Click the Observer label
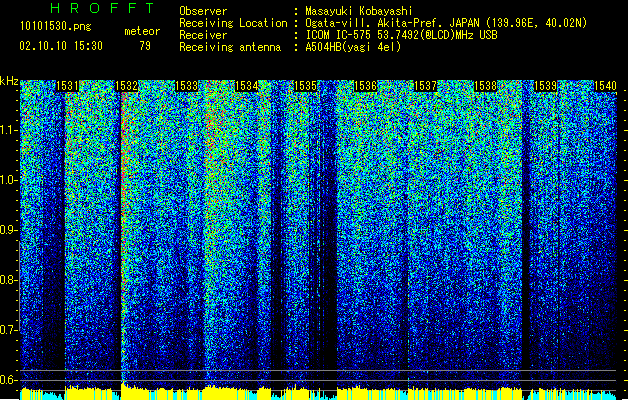This screenshot has height=400, width=629. click(x=203, y=11)
